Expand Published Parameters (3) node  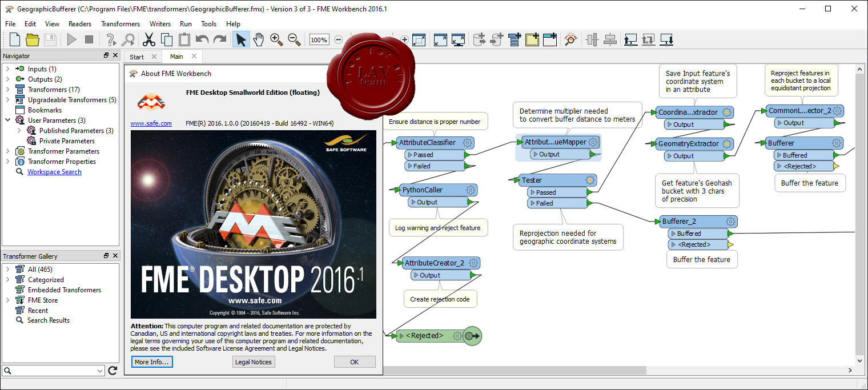[x=19, y=131]
